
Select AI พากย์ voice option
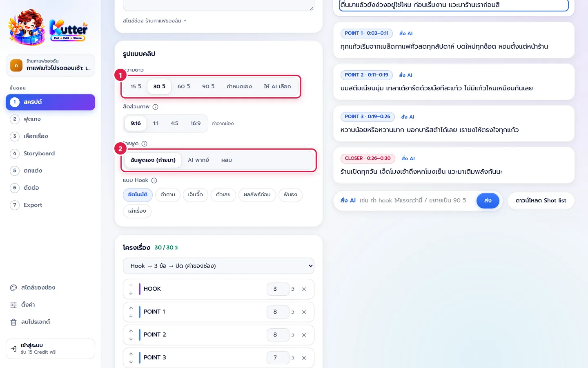pos(198,160)
